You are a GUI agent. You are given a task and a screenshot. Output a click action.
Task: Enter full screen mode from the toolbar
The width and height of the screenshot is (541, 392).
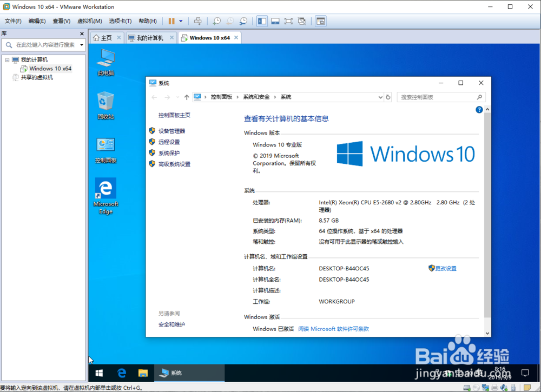pos(288,21)
